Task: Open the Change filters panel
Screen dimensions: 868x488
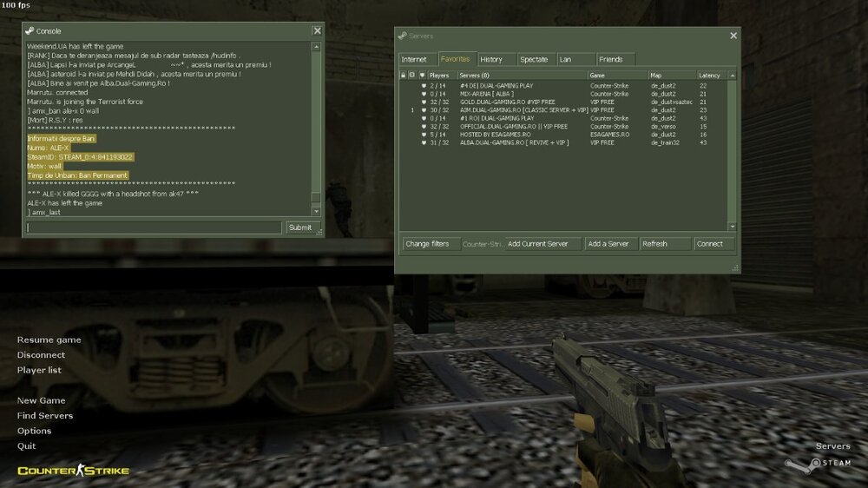Action: [427, 244]
